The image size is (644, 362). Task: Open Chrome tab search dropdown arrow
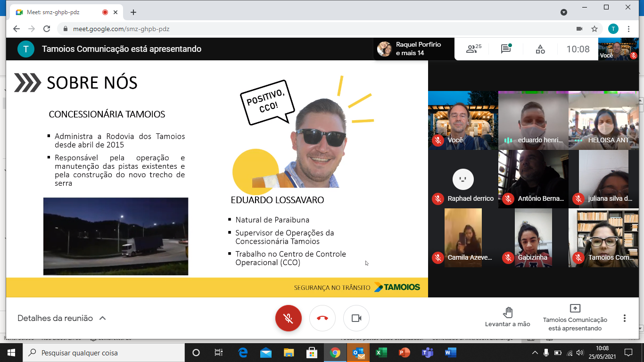[x=563, y=12]
